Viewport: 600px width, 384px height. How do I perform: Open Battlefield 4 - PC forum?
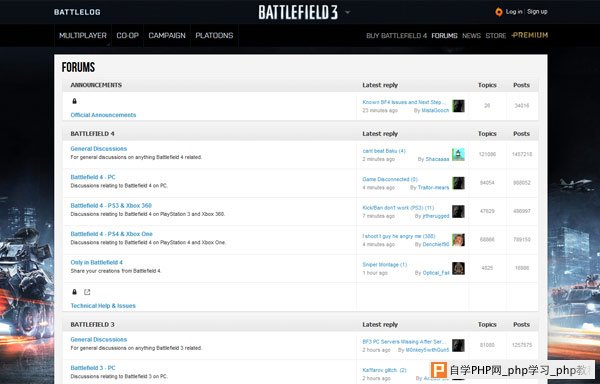93,177
